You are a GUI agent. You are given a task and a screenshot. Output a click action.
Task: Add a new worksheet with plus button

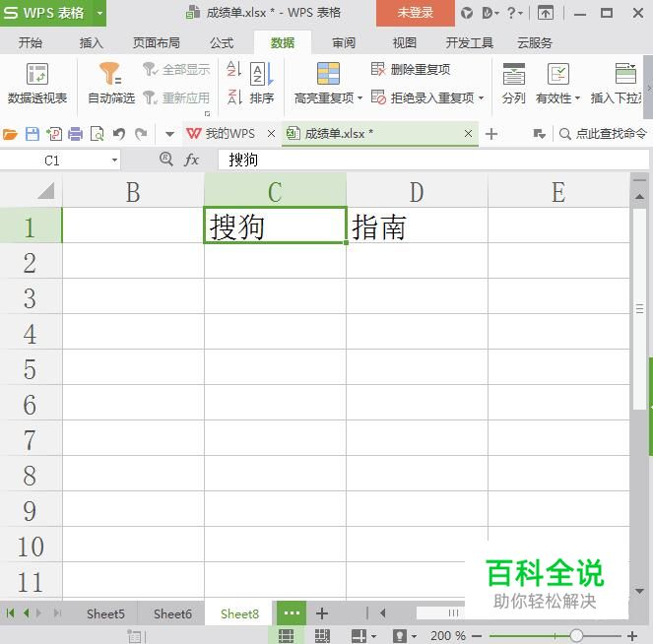(x=322, y=613)
